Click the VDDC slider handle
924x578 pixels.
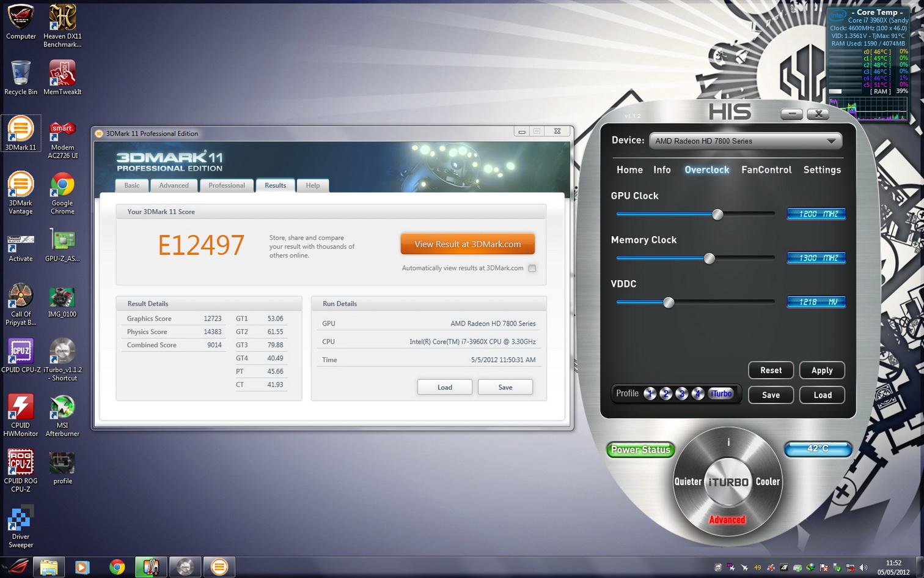[x=669, y=302]
